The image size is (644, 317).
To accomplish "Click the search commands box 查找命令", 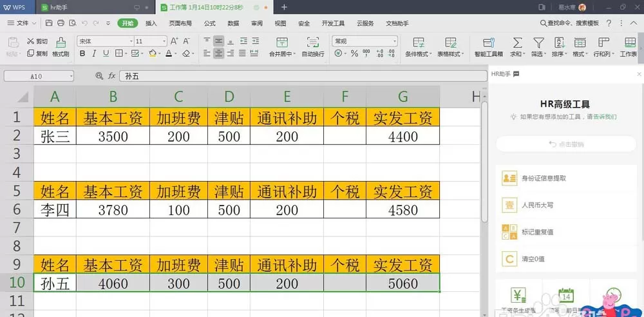I will coord(570,23).
